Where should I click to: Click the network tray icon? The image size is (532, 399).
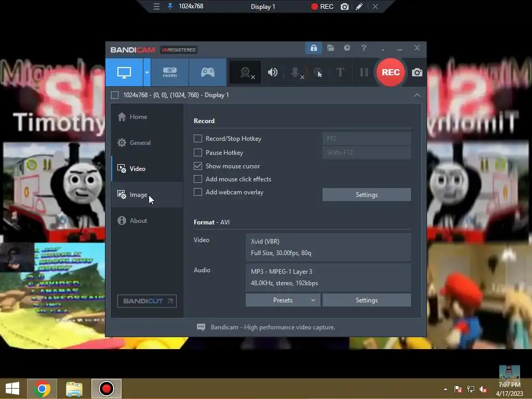471,389
